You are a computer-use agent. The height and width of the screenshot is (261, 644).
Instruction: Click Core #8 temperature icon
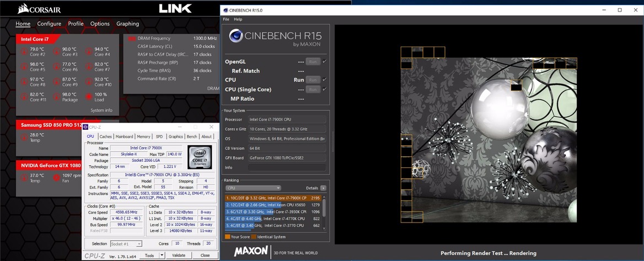pos(24,81)
